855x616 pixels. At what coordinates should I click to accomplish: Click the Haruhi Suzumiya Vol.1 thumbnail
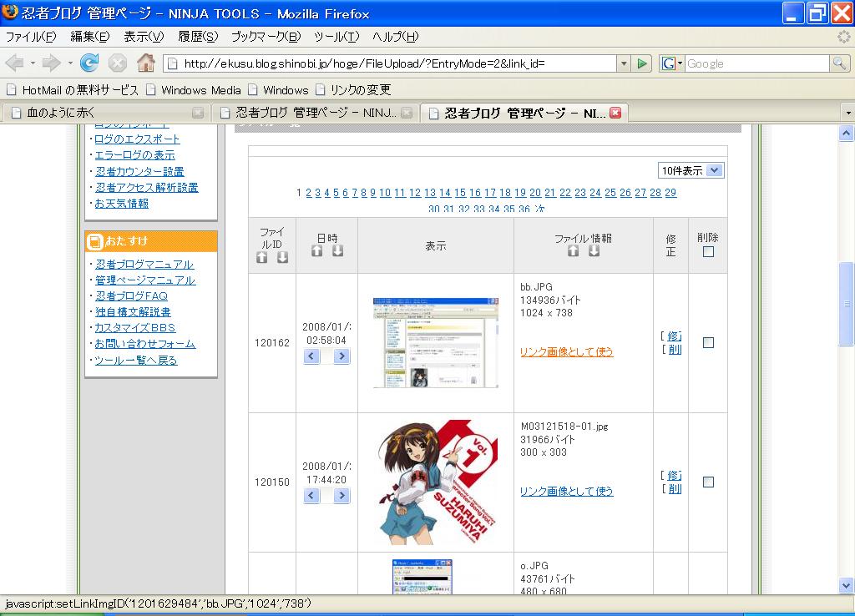pos(436,482)
